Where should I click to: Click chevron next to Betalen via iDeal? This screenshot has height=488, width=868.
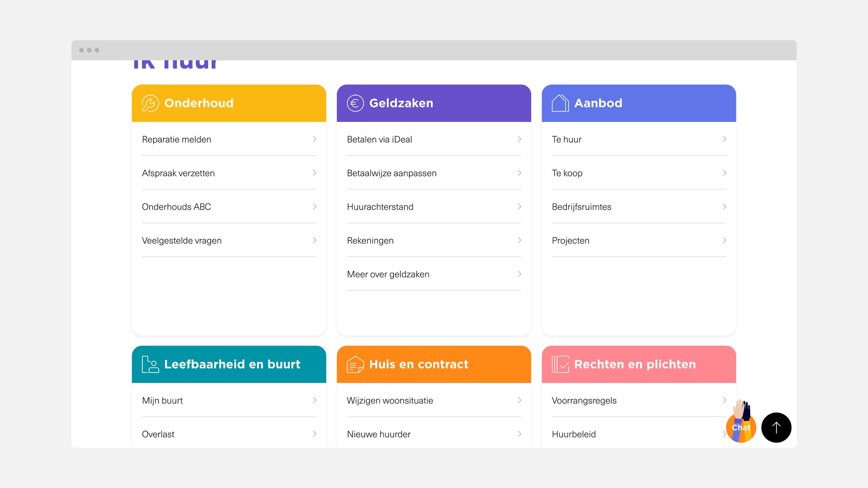(519, 139)
